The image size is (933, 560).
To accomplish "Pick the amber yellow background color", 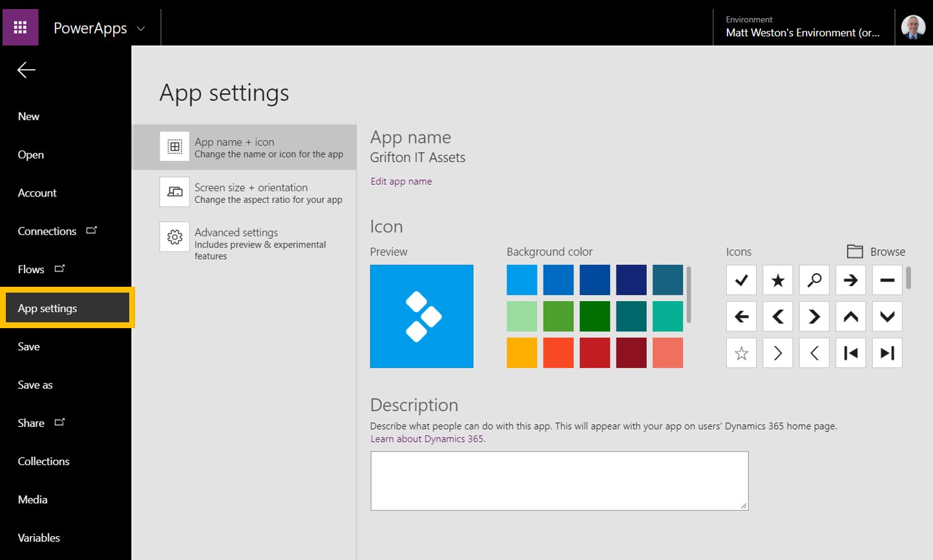I will 521,353.
